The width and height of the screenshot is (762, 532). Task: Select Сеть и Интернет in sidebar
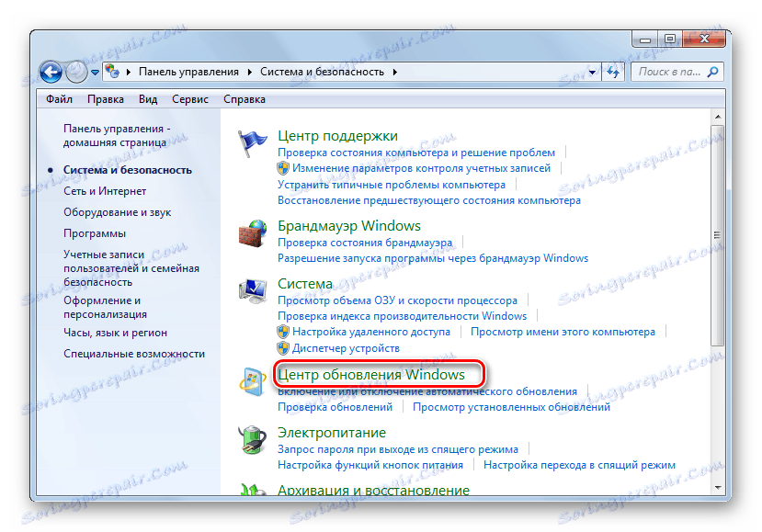(x=105, y=191)
